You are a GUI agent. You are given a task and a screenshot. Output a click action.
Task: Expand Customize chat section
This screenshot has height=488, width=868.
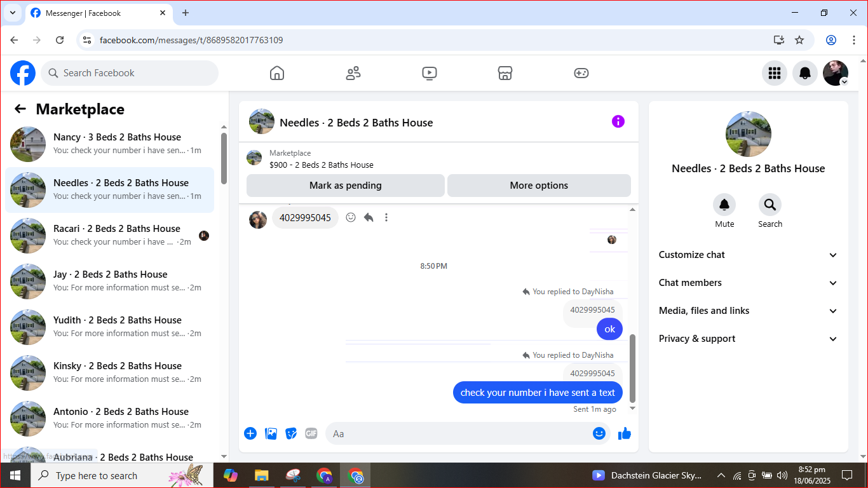coord(749,255)
